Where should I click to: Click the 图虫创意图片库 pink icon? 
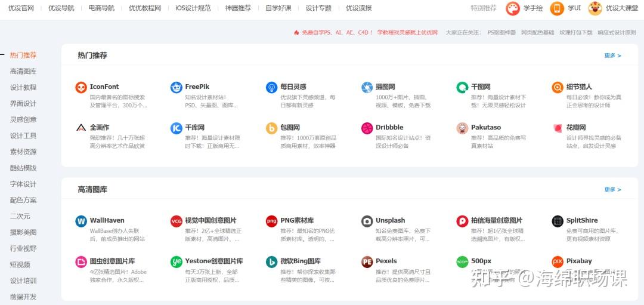point(81,261)
